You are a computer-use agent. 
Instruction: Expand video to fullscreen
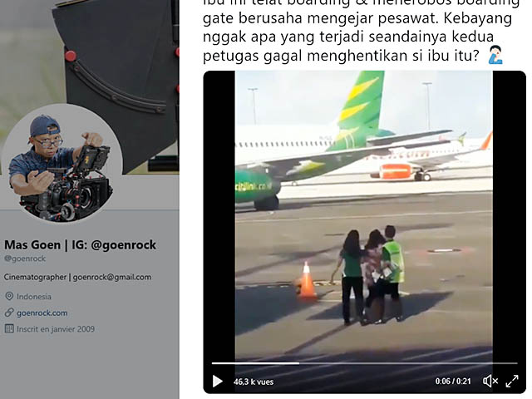point(512,382)
